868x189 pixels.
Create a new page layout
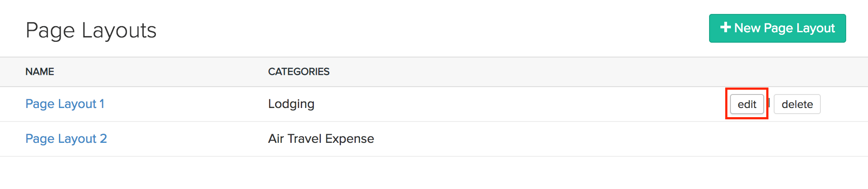pyautogui.click(x=777, y=28)
